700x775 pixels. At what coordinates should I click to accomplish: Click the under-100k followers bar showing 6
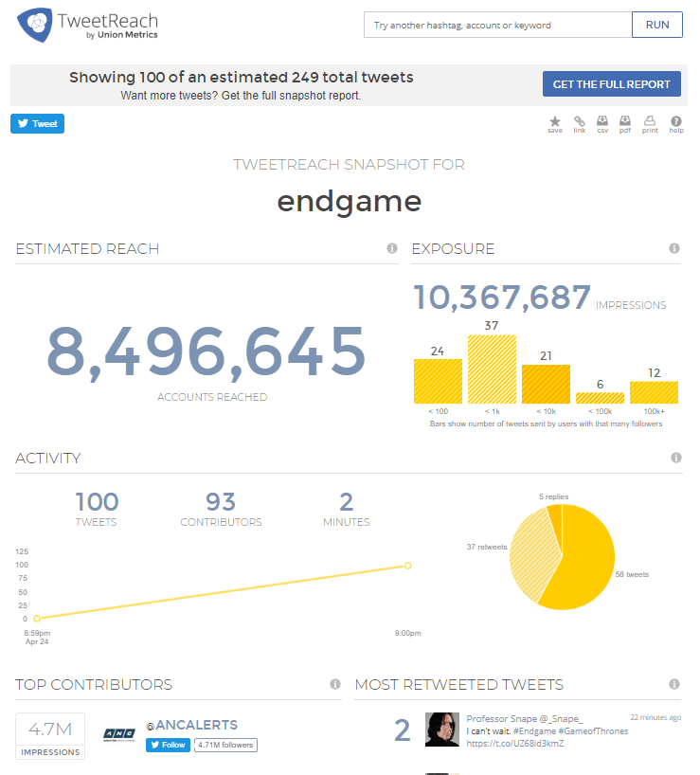point(601,398)
